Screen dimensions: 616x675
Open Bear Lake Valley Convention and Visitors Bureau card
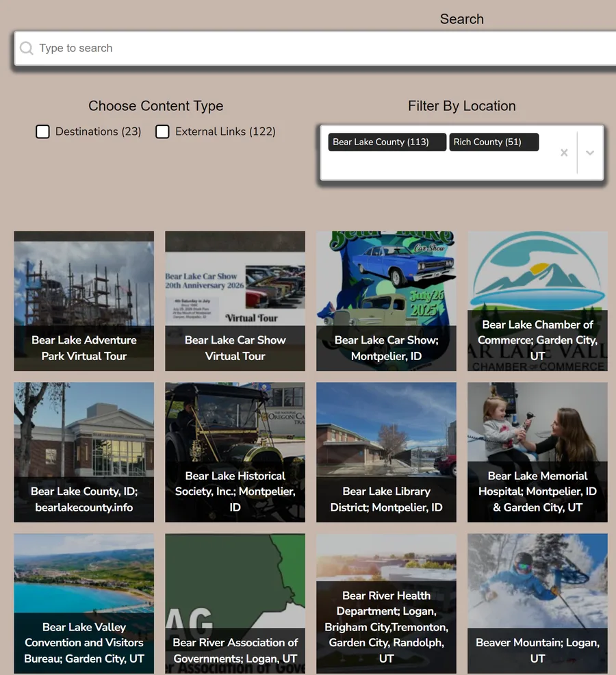point(84,604)
